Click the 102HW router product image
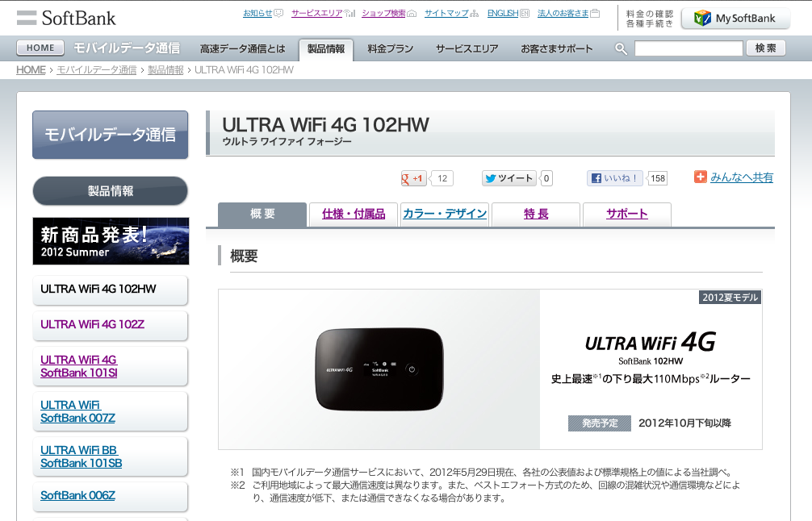The height and width of the screenshot is (521, 812). click(x=379, y=369)
